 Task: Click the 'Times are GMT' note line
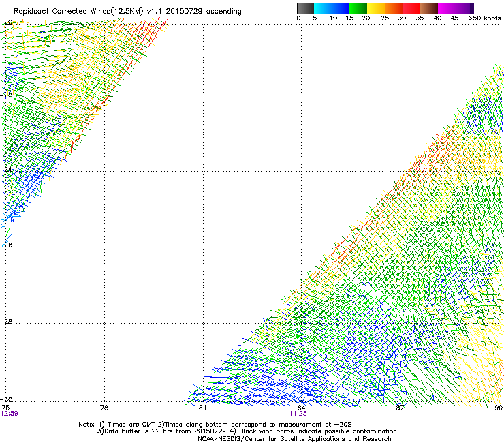[215, 425]
